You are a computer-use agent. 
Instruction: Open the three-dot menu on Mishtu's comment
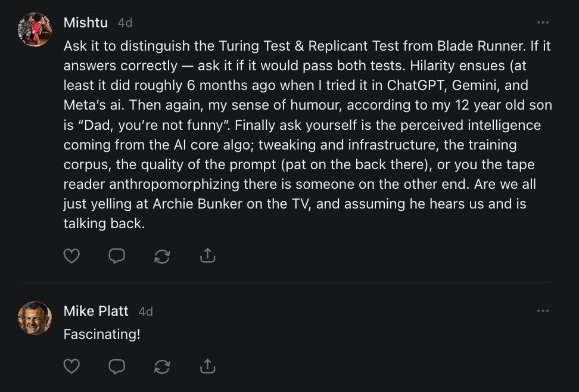point(543,23)
